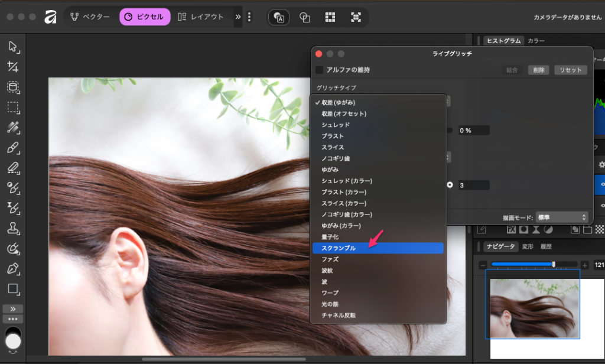Switch to the ピクセル persona

[x=145, y=17]
